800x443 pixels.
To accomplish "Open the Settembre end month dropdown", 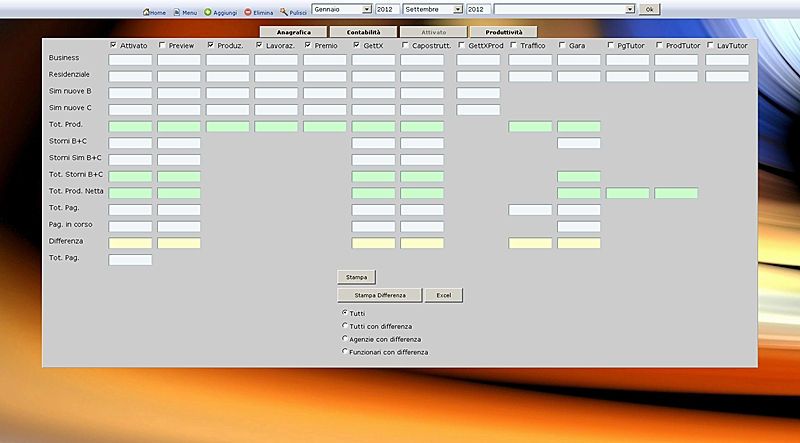I will [x=433, y=9].
